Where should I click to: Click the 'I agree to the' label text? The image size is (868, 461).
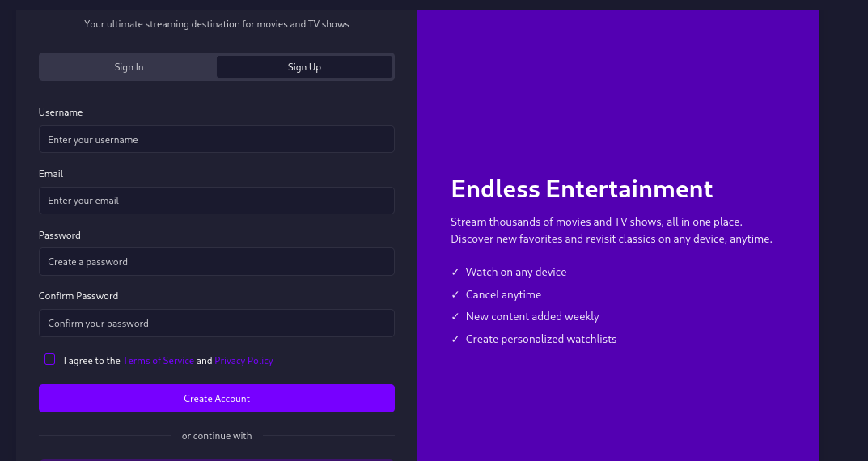coord(92,361)
